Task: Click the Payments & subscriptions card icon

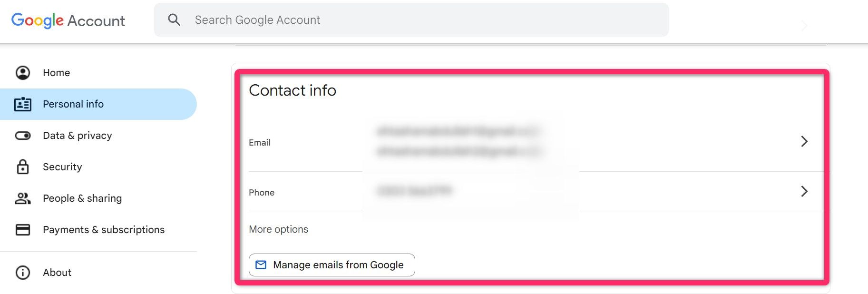Action: point(22,229)
